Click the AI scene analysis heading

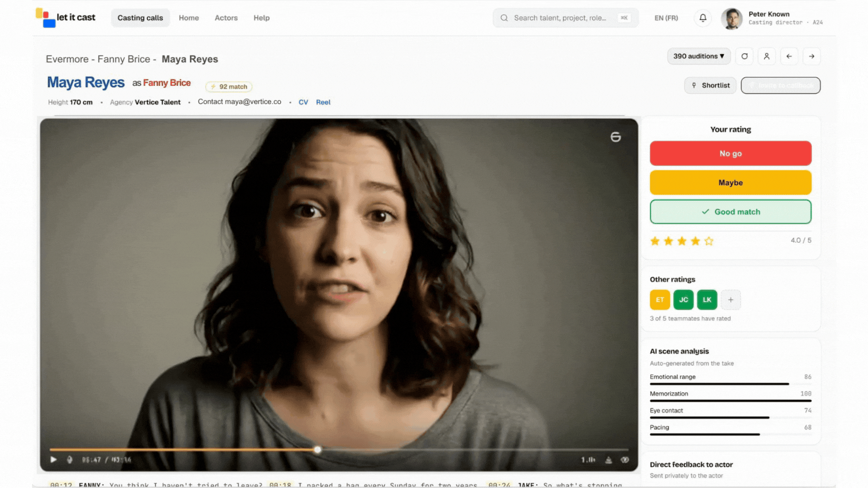coord(679,351)
